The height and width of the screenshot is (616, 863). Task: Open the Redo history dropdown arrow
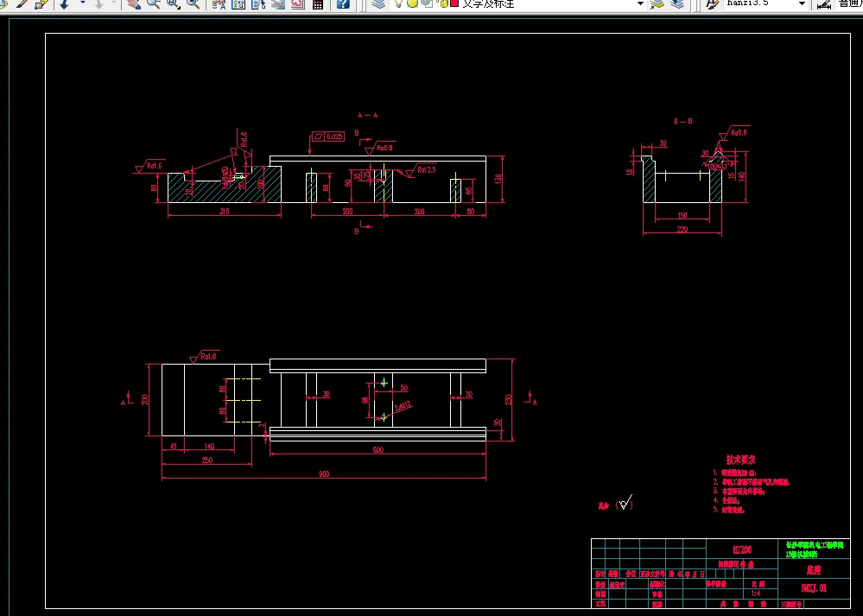[114, 3]
